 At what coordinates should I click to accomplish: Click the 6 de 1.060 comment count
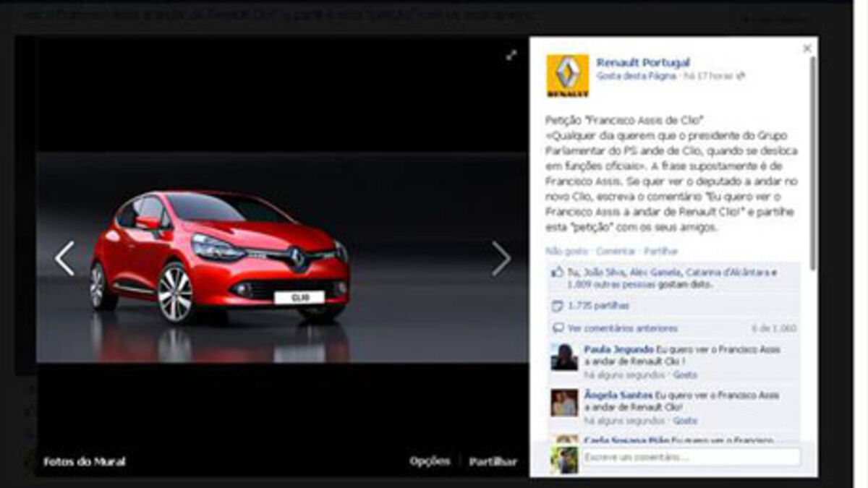point(774,328)
